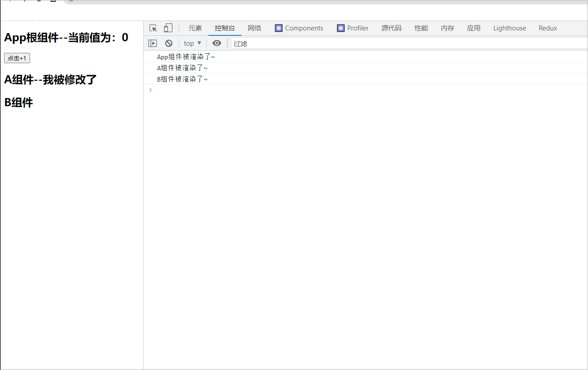Toggle the device toolbar emulation icon
Screen dimensions: 588x370
[x=168, y=28]
